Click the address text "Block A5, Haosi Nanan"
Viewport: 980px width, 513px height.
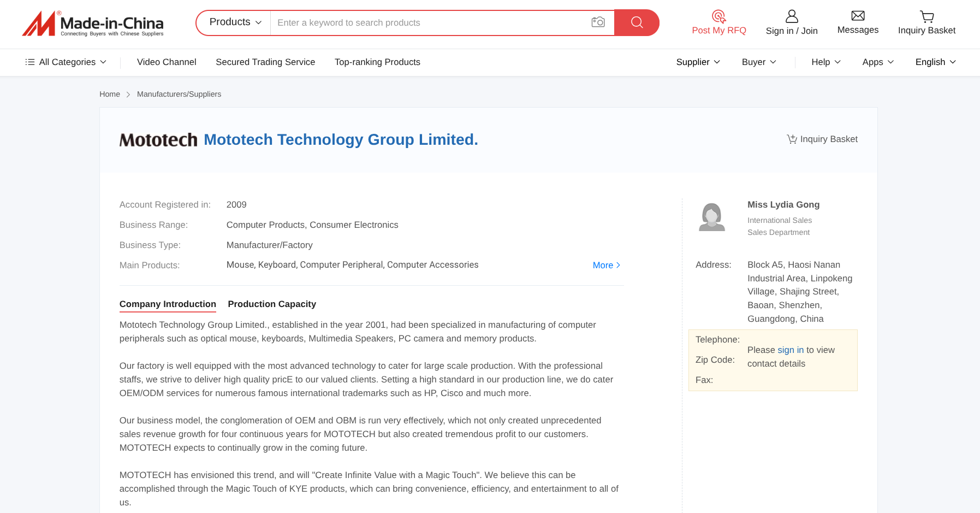click(x=794, y=265)
